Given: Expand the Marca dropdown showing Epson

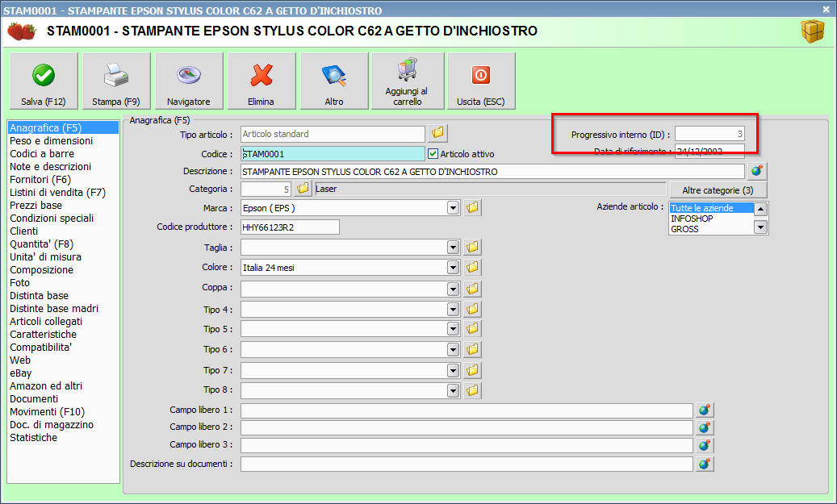Looking at the screenshot, I should click(x=453, y=208).
